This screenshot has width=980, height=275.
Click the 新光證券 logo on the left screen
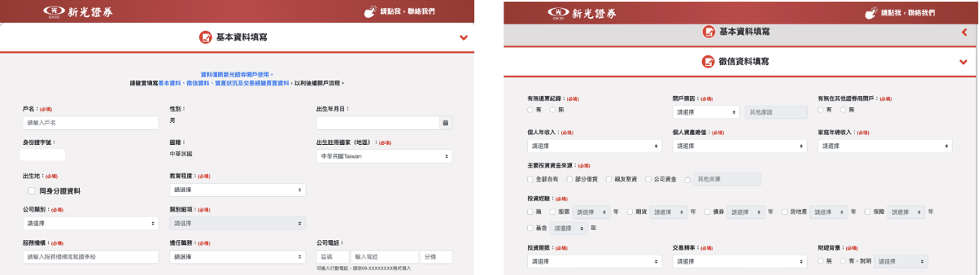click(x=78, y=12)
